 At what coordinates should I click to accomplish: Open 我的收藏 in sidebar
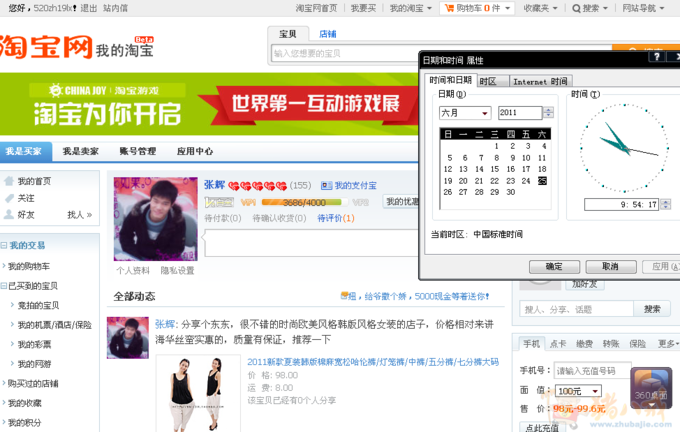coord(25,403)
